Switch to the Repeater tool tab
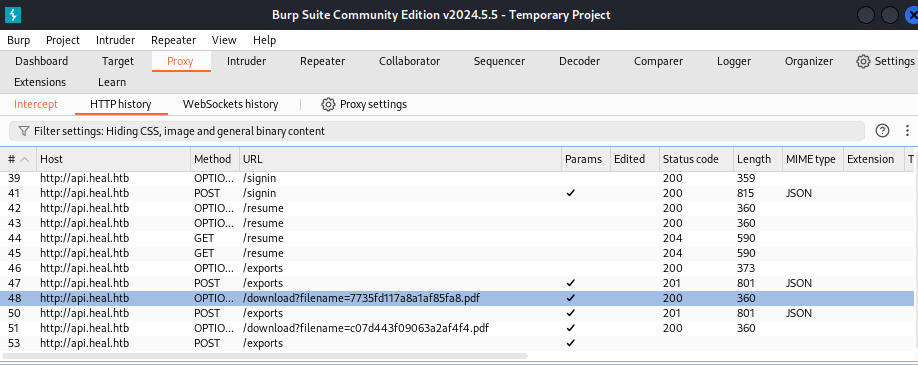 322,62
